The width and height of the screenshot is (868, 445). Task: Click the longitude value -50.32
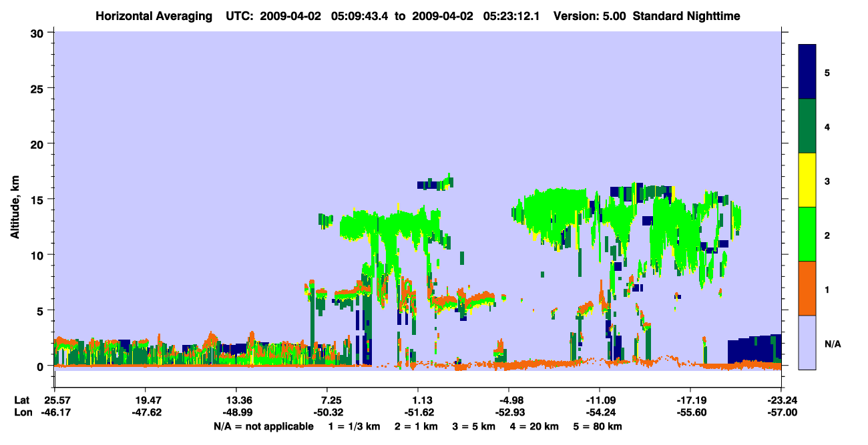(327, 413)
